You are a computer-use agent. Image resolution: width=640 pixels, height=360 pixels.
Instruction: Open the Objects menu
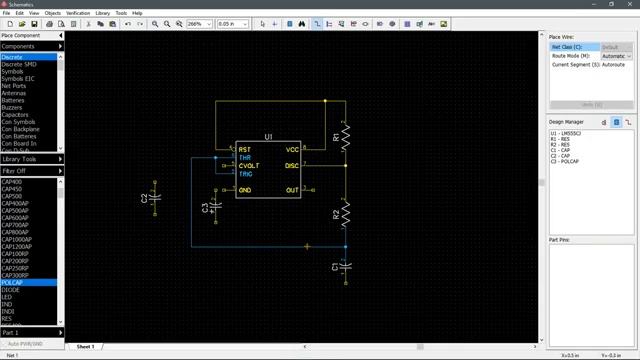point(53,13)
